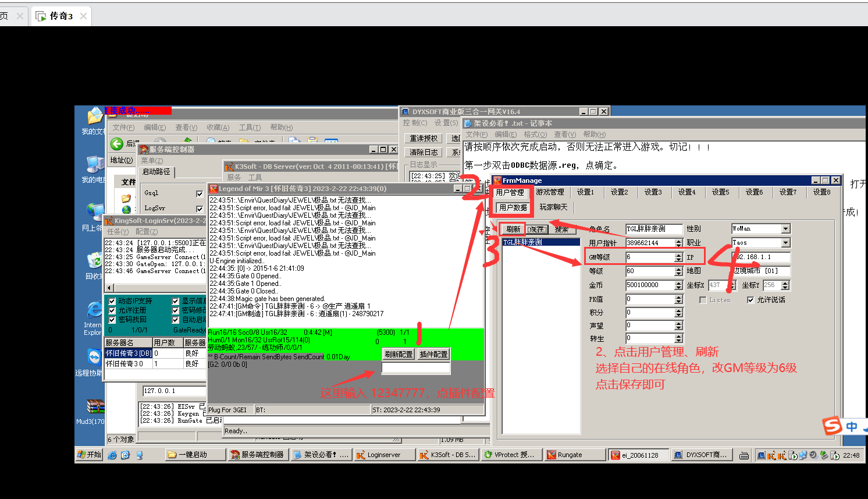Click the 等级 spinner arrows
This screenshot has width=868, height=499.
(678, 271)
